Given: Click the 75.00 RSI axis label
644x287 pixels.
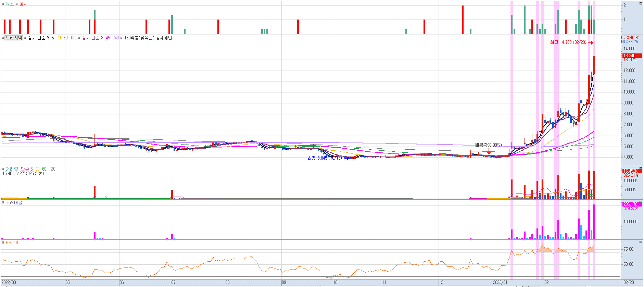Looking at the screenshot, I should pos(628,249).
